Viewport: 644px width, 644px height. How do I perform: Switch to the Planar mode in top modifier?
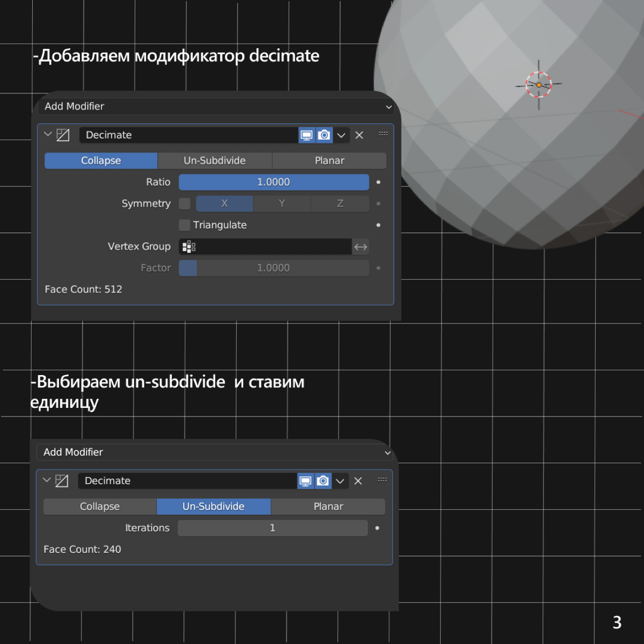329,160
